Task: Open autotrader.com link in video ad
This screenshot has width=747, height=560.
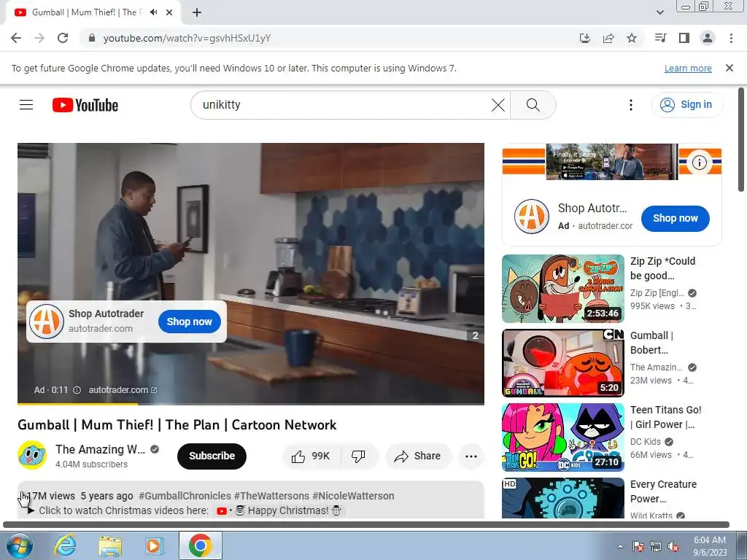Action: point(123,390)
